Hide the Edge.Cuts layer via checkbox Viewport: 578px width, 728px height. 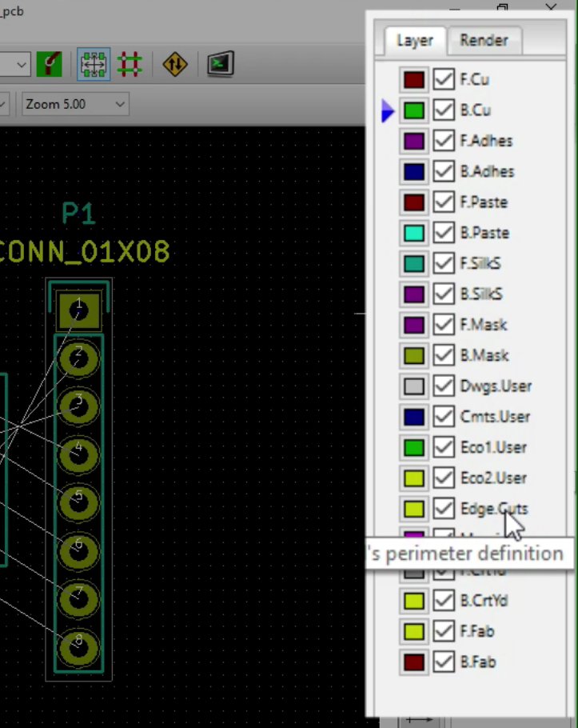click(444, 509)
